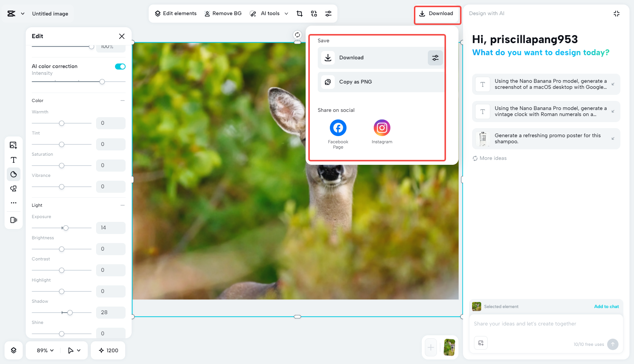Click Add to chat link

(606, 307)
